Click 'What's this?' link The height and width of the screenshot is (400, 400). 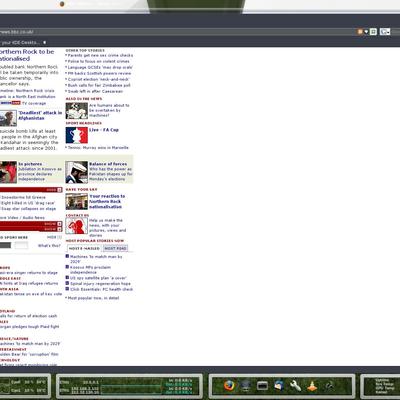(x=49, y=246)
